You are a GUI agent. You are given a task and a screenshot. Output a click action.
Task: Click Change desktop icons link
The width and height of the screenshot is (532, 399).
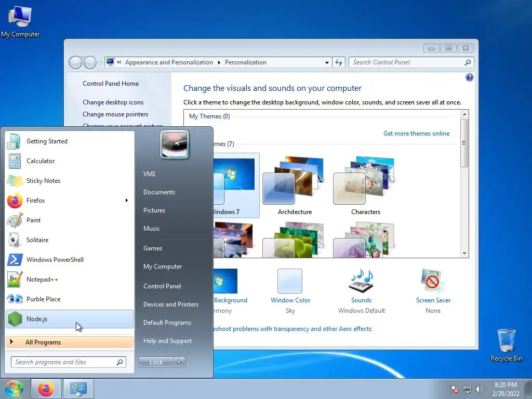pyautogui.click(x=113, y=102)
